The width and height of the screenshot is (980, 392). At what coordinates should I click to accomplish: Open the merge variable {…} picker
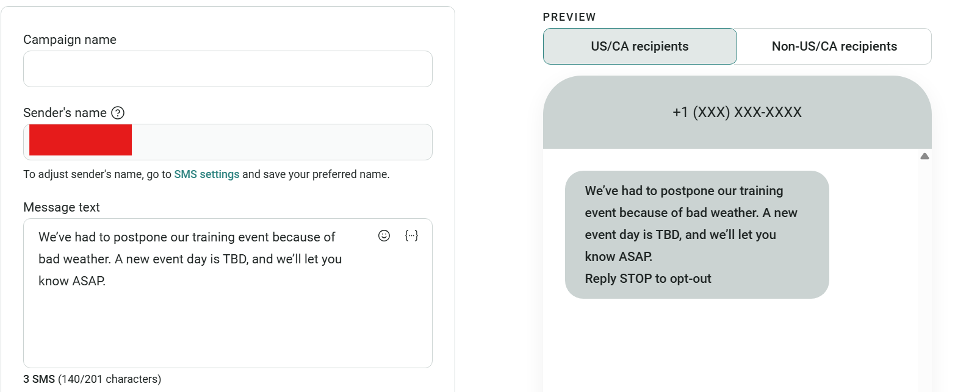411,236
